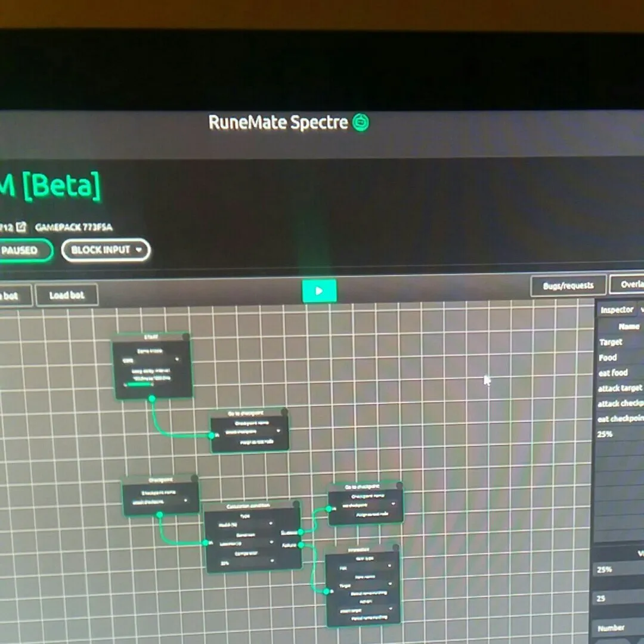
Task: Open the Condition dropdown in Calculation condition
Action: 246,543
